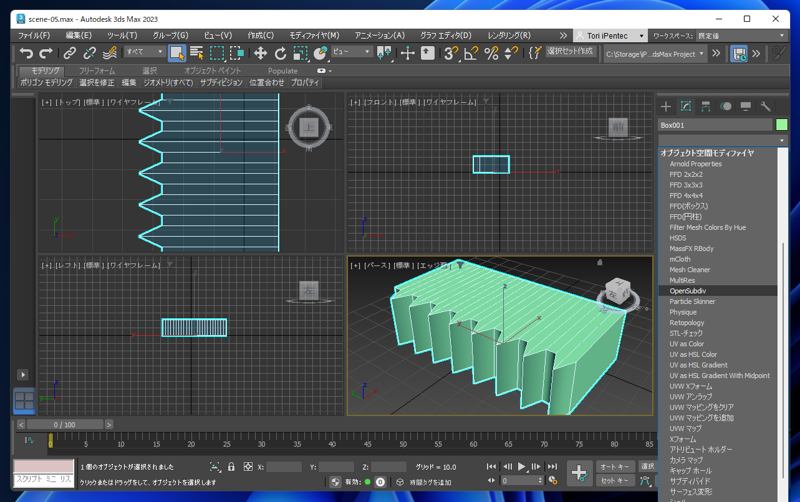Expand main toolbar overflow beside project path
The height and width of the screenshot is (502, 800).
point(716,53)
